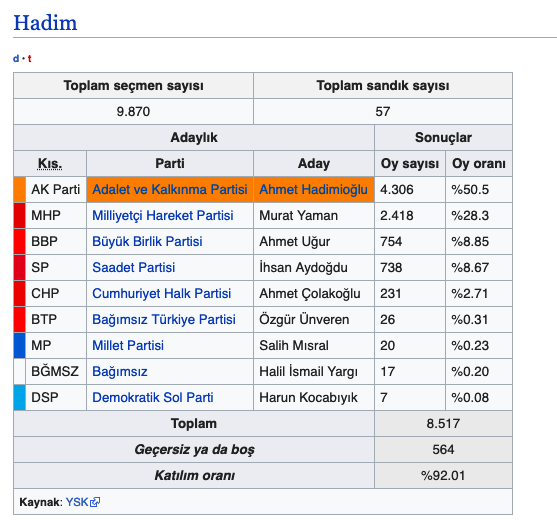Select the invalid votes value 564
557x531 pixels.
tap(443, 449)
